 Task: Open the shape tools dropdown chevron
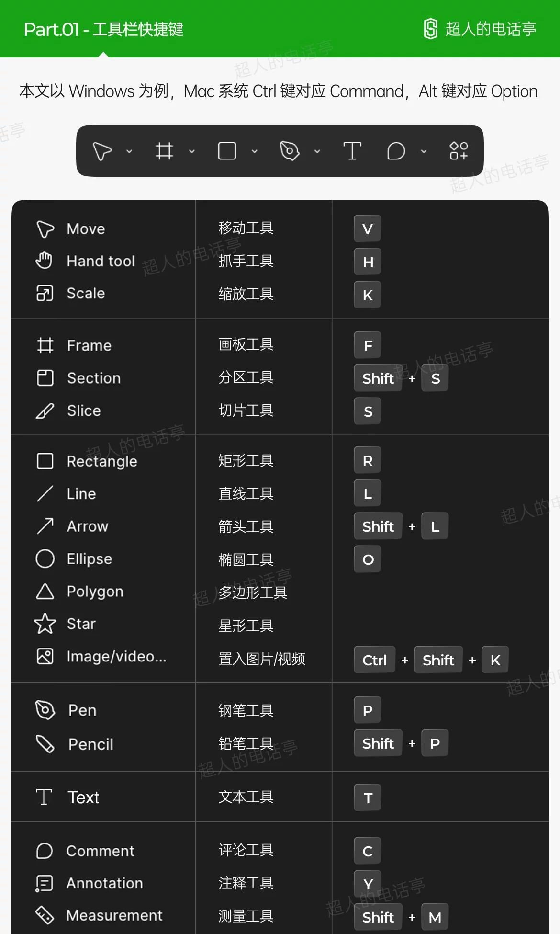[255, 151]
